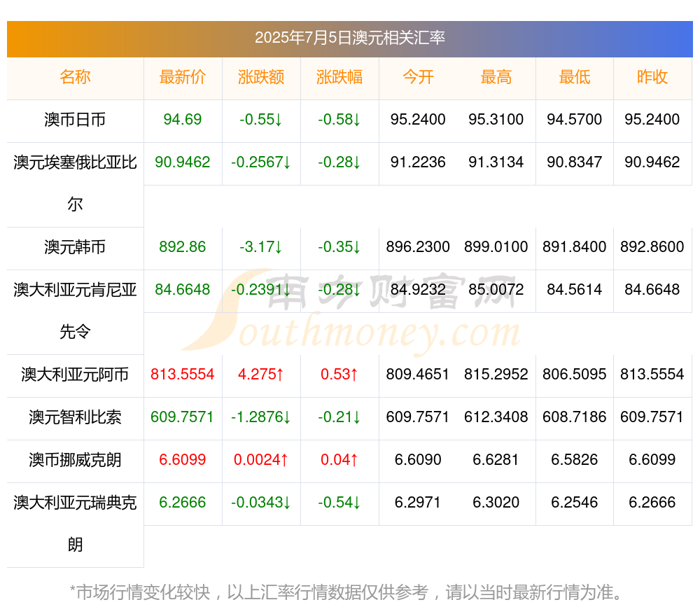The height and width of the screenshot is (614, 700).
Task: Click the '最新价' column header
Action: (183, 77)
